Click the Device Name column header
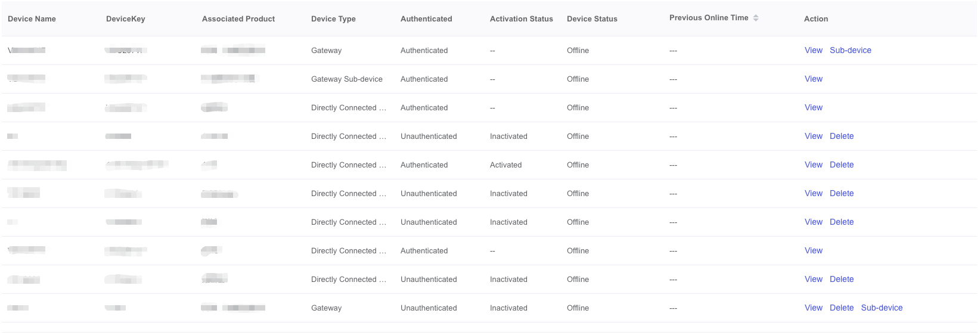The width and height of the screenshot is (980, 335). 32,18
